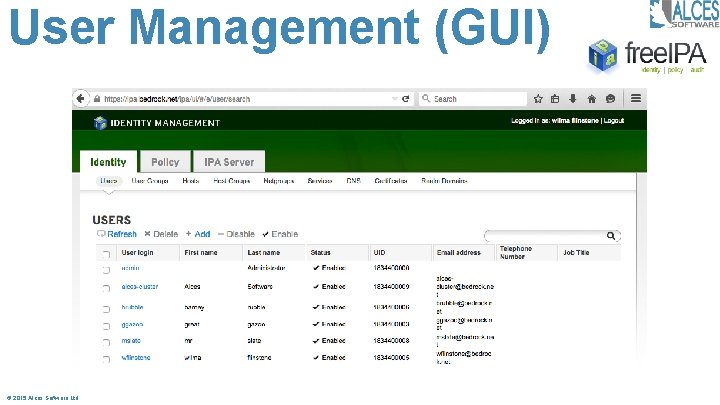Click the Identity Management logo icon
The width and height of the screenshot is (720, 405).
click(100, 123)
